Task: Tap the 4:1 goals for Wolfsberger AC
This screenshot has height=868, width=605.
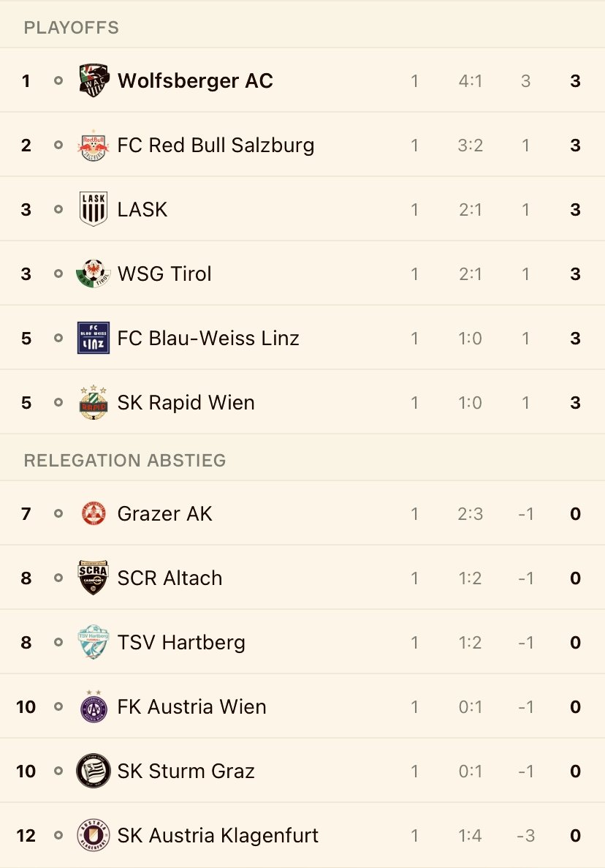Action: (x=470, y=81)
